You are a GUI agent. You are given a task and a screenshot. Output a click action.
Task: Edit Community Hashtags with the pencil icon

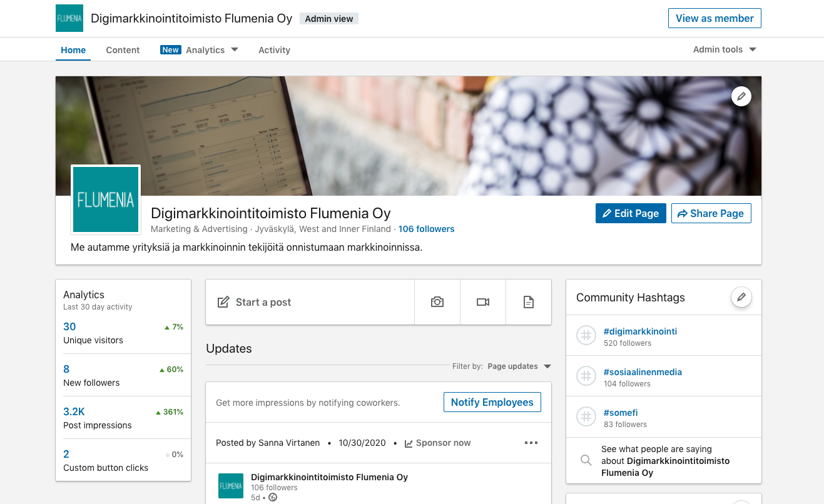[741, 297]
